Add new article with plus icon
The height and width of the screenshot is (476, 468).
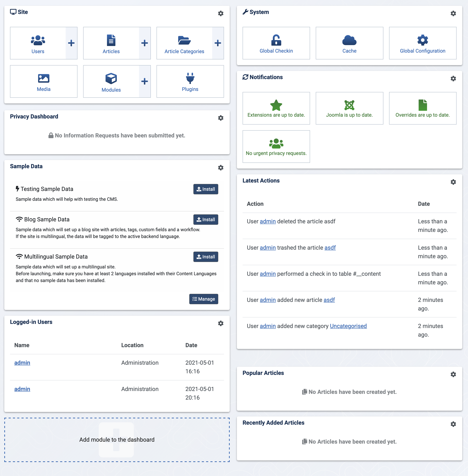[145, 43]
